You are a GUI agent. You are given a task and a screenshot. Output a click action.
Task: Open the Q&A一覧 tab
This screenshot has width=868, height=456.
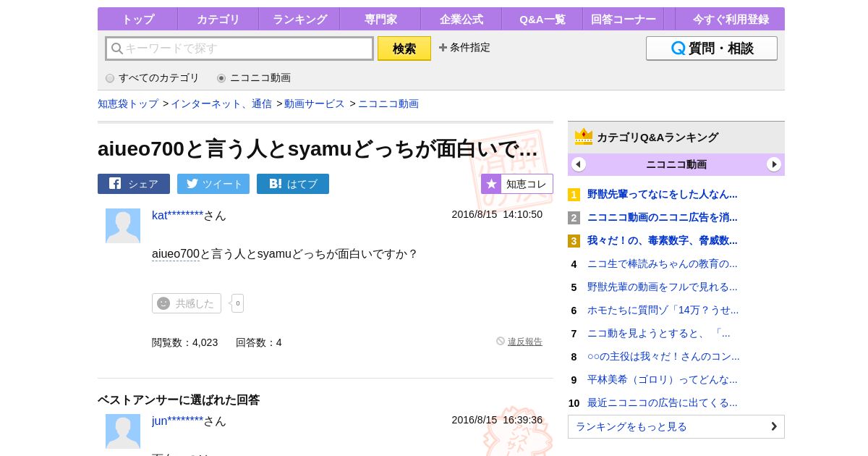click(542, 20)
